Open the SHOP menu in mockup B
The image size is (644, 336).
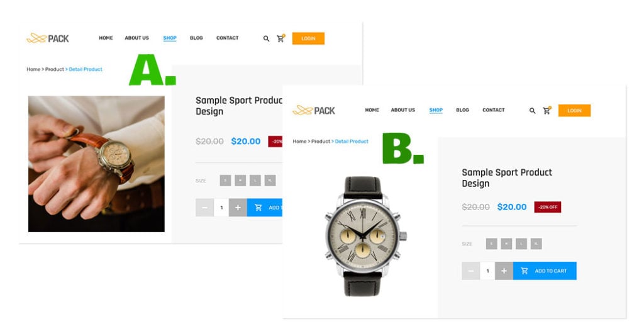[x=436, y=110]
